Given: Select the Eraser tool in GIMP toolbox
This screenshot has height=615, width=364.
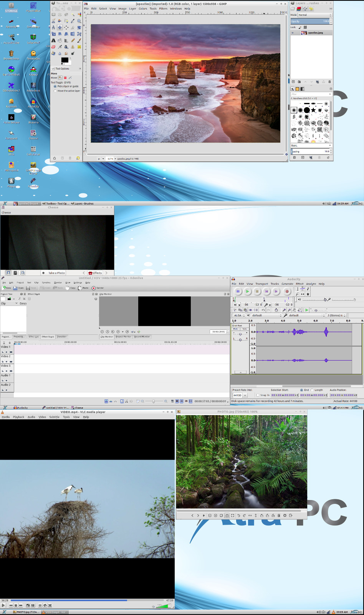Looking at the screenshot, I should [53, 47].
